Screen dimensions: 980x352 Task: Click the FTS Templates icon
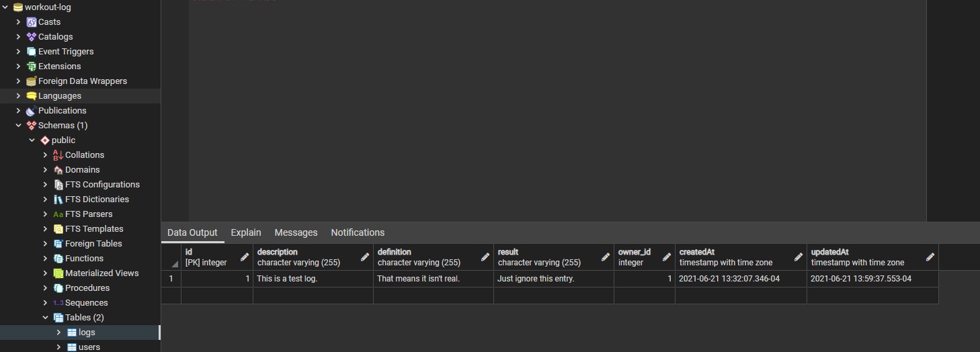(x=58, y=229)
